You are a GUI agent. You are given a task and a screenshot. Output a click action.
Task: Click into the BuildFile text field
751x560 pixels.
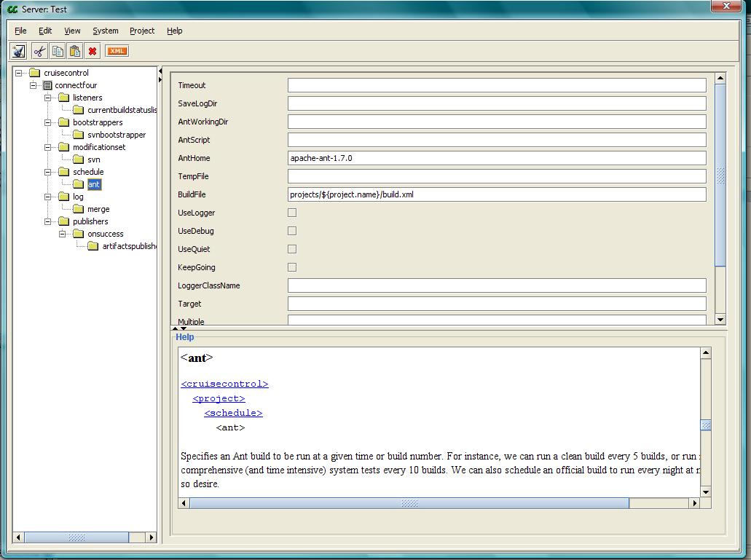496,194
